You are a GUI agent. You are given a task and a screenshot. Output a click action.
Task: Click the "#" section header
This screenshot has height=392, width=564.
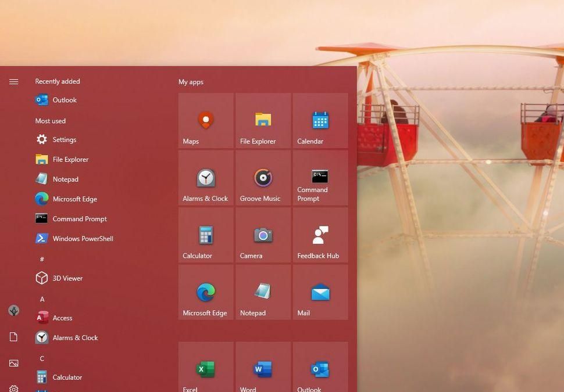(42, 259)
